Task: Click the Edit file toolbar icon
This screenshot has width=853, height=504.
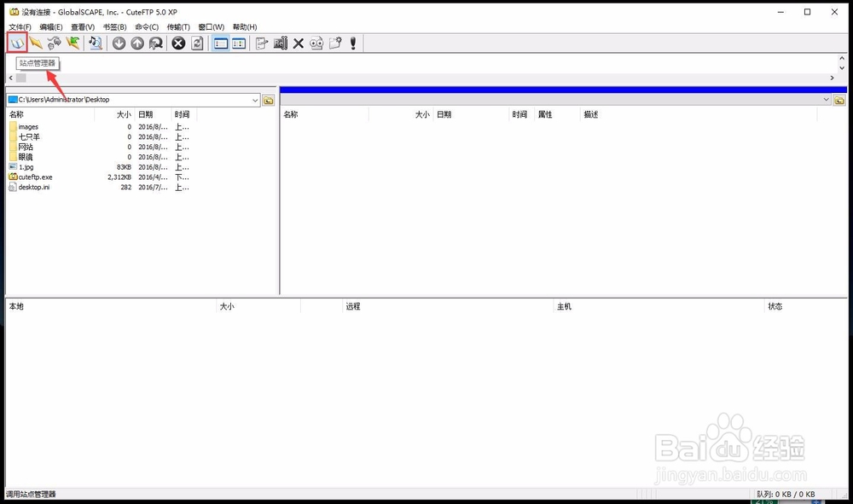Action: (x=262, y=43)
